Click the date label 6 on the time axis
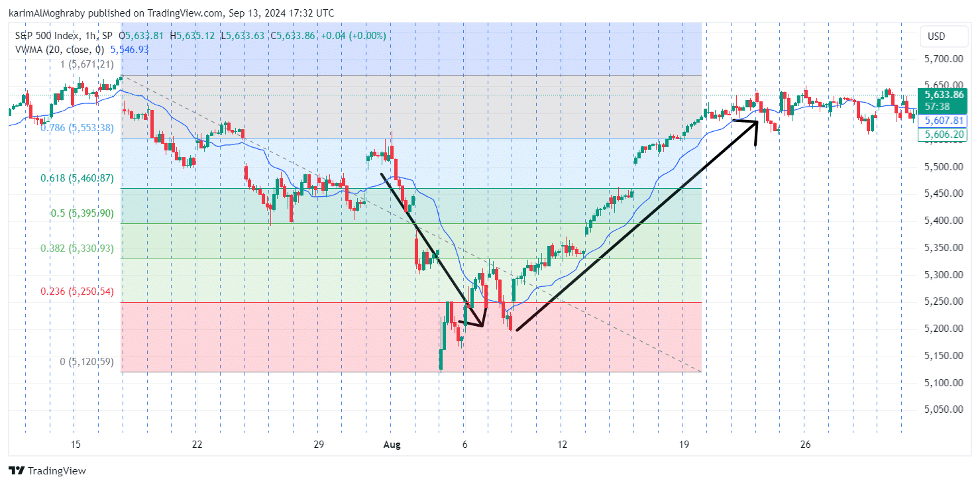This screenshot has width=980, height=485. coord(464,444)
